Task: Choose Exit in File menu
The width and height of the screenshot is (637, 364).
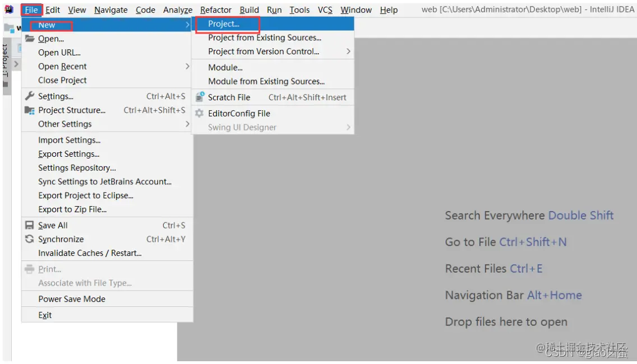Action: click(x=107, y=315)
